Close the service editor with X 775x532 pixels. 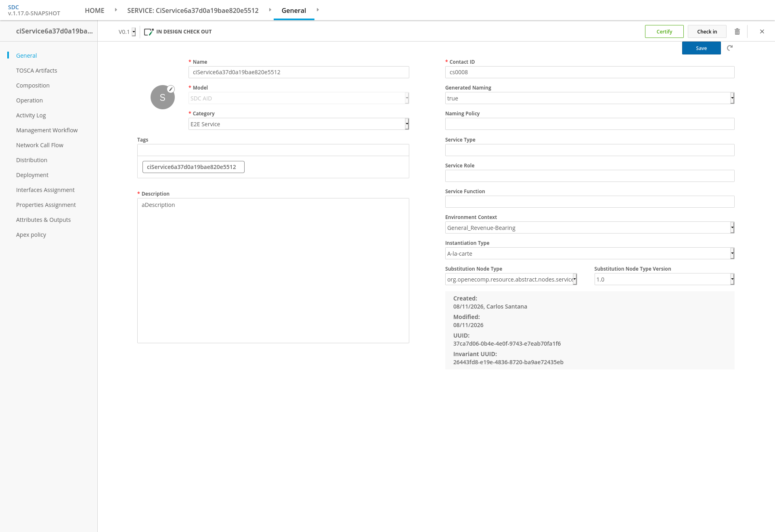762,31
